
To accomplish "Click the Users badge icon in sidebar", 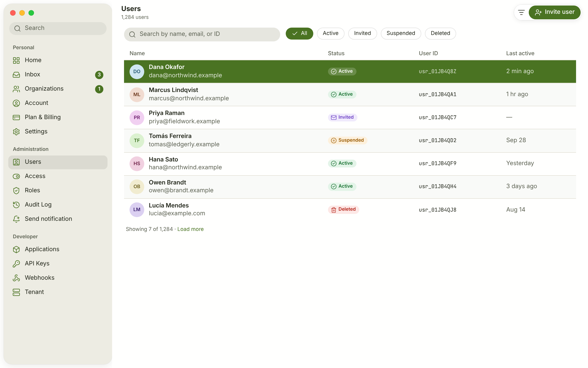I will [16, 162].
